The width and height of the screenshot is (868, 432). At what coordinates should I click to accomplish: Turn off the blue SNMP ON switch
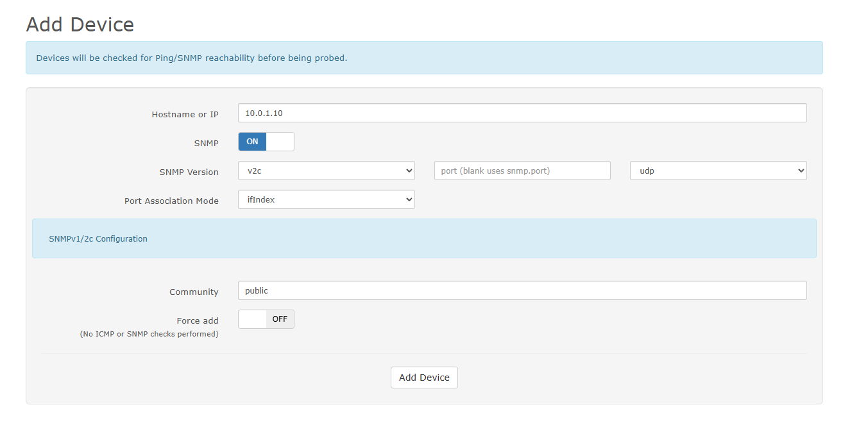(253, 142)
